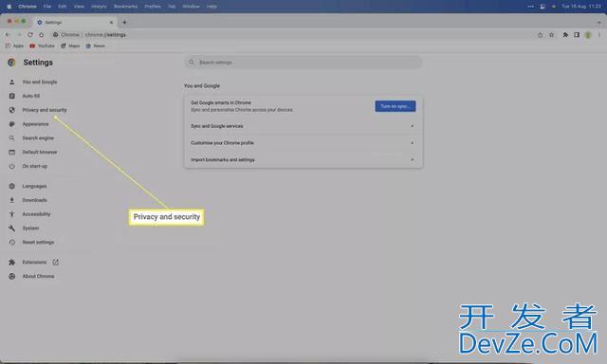Bookmark this page with star icon

(552, 35)
